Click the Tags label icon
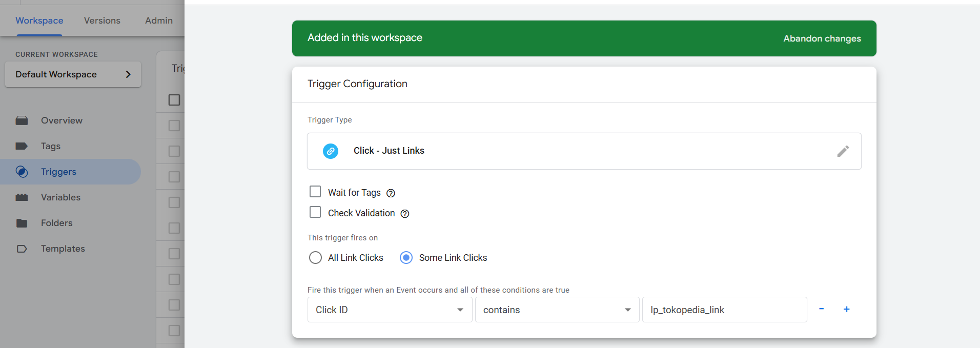 click(x=22, y=146)
